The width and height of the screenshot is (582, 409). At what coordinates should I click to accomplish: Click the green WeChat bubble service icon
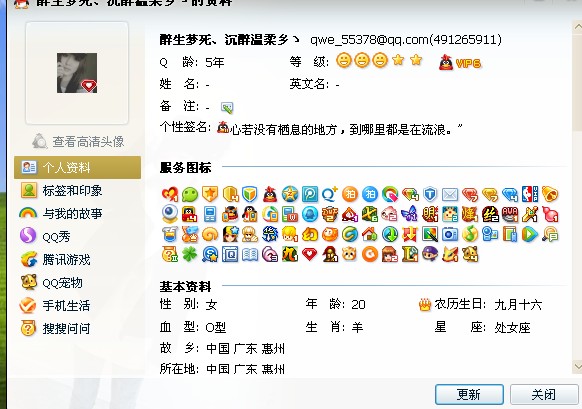tap(190, 194)
